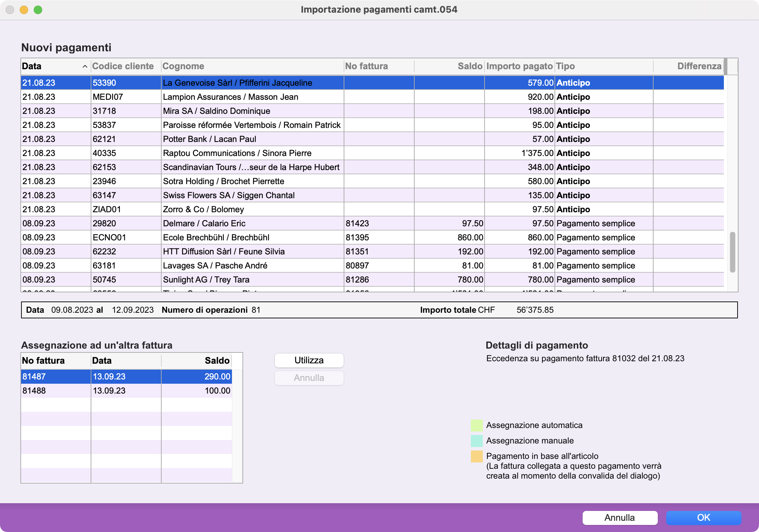Sort by No fattura header in payments table
This screenshot has width=759, height=532.
point(379,66)
